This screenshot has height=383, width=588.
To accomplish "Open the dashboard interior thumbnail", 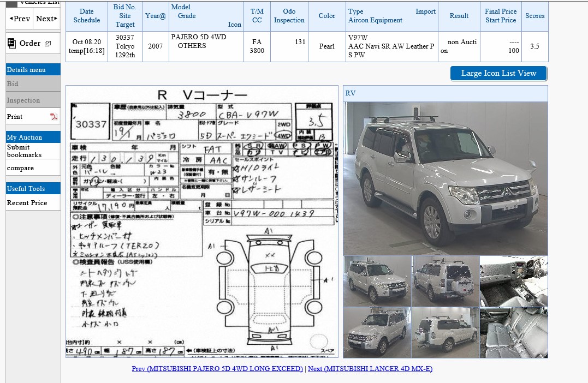I will (514, 281).
